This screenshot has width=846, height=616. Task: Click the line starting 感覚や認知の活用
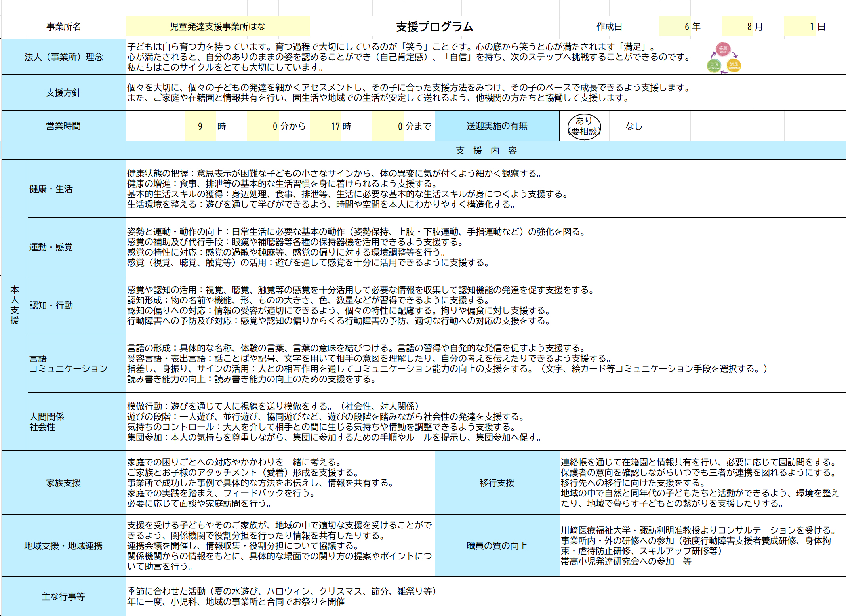click(x=361, y=290)
